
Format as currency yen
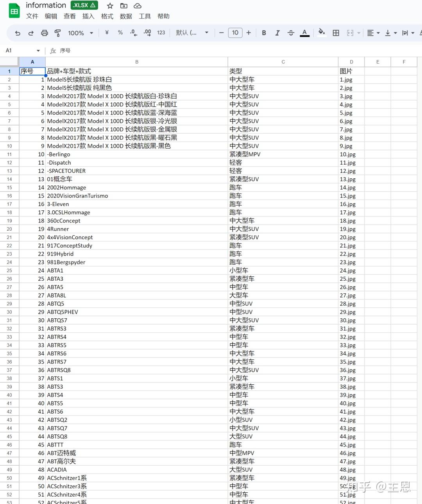(107, 33)
